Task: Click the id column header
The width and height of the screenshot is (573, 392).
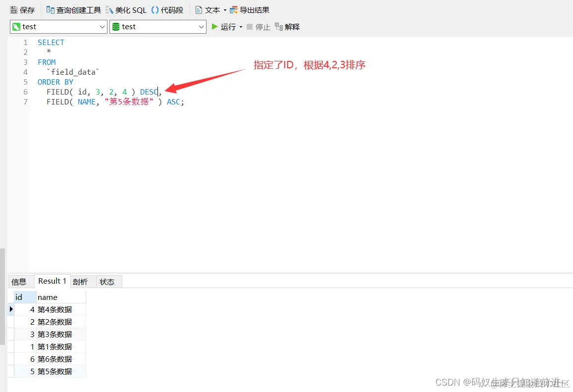Action: (x=25, y=297)
